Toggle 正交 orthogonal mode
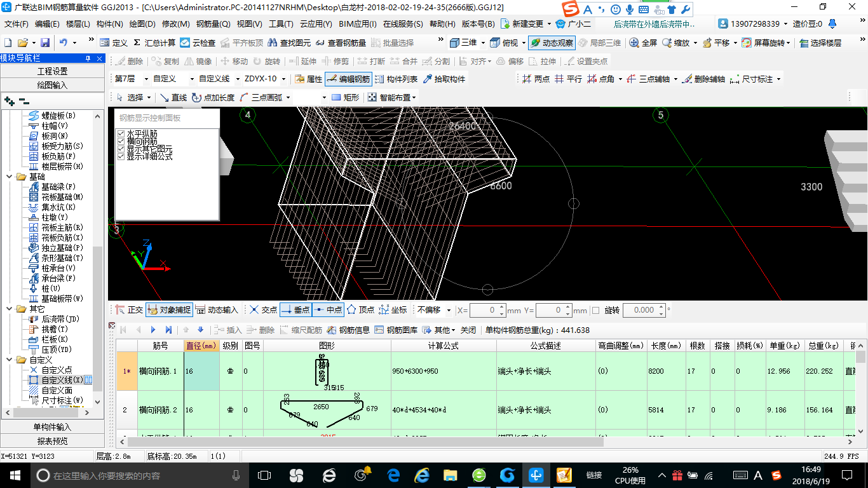868x488 pixels. coord(129,310)
